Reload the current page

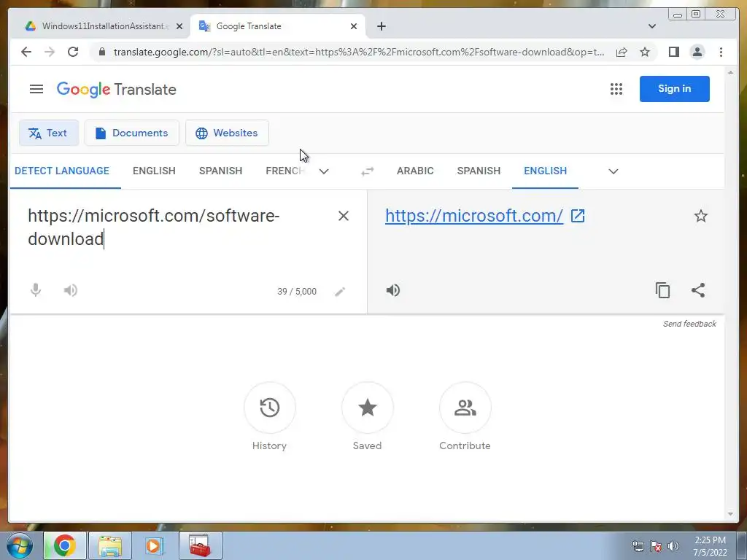point(73,52)
